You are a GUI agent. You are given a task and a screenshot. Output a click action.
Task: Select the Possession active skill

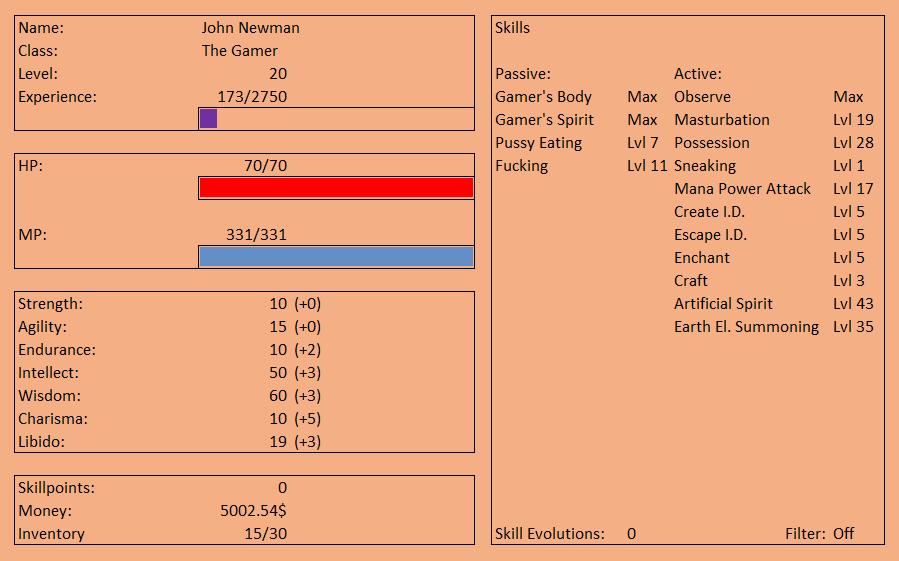712,142
